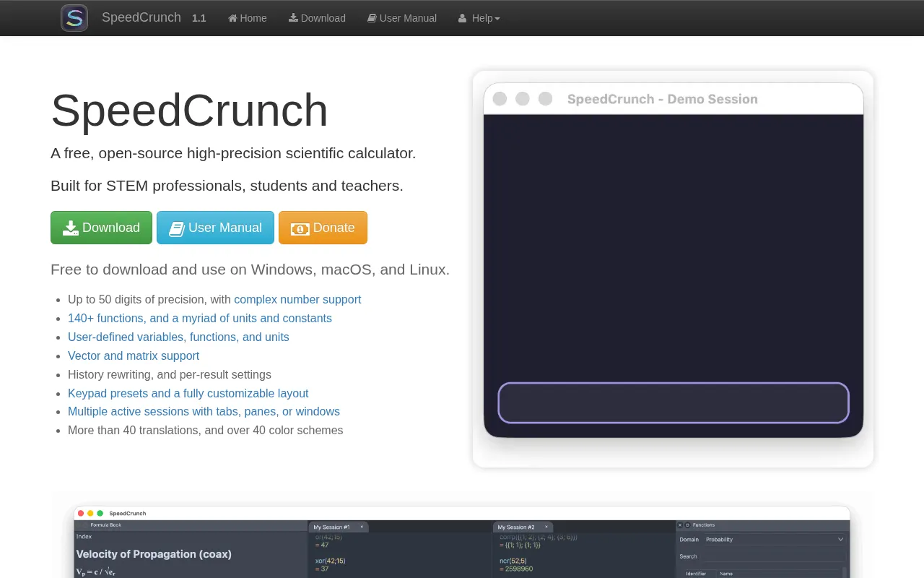The image size is (924, 578).
Task: Click the 'ncr(52;5)' history entry
Action: click(x=513, y=561)
